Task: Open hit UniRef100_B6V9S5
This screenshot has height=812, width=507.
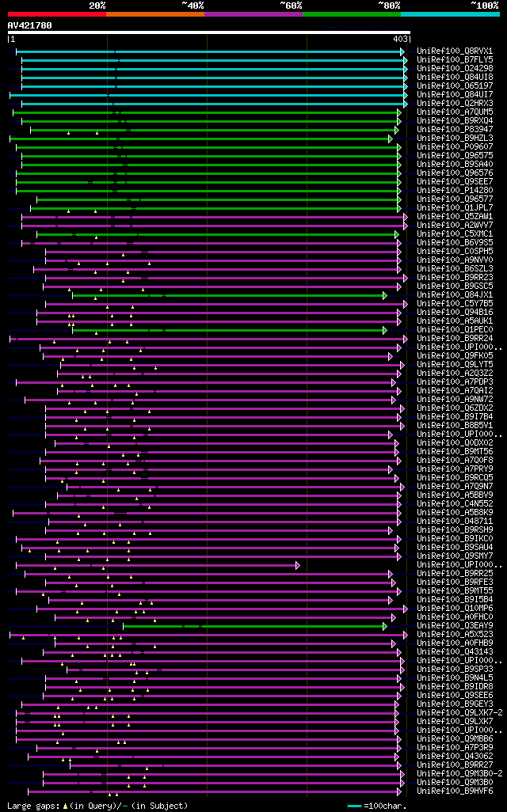Action: [x=455, y=242]
